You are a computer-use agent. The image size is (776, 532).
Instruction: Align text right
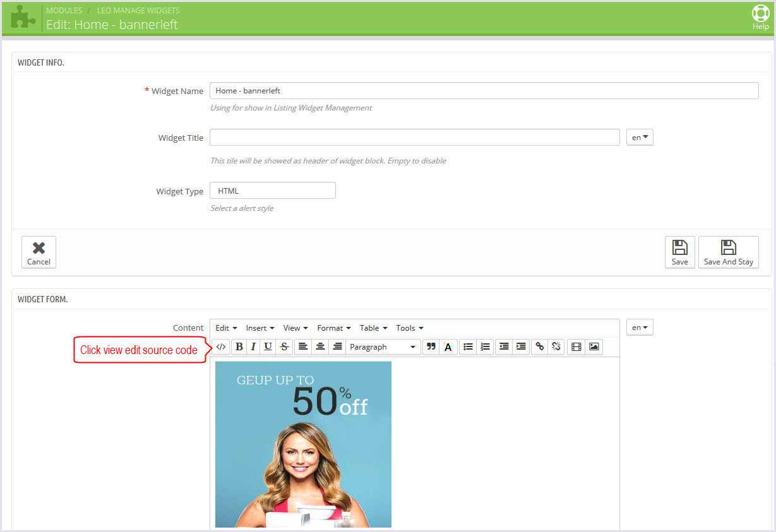tap(337, 346)
